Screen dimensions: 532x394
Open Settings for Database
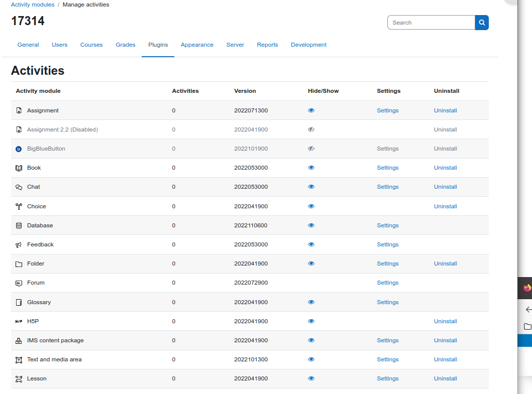point(387,225)
